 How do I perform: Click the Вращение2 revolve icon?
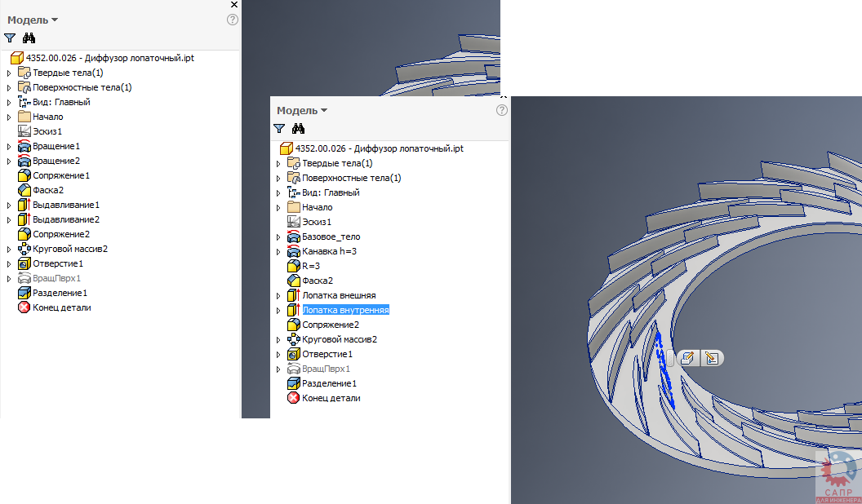[x=24, y=161]
